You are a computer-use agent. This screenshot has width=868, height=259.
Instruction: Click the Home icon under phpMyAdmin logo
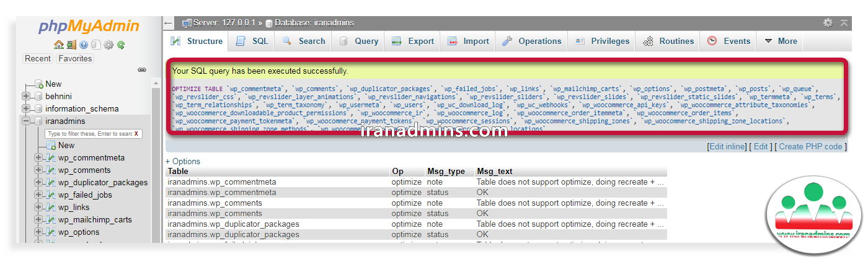[59, 45]
